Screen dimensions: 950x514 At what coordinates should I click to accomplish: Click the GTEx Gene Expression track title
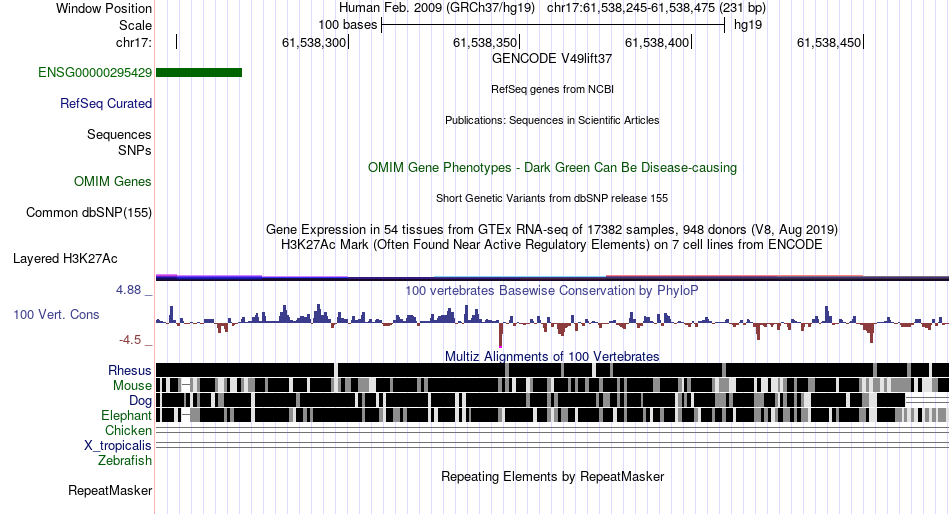(552, 230)
